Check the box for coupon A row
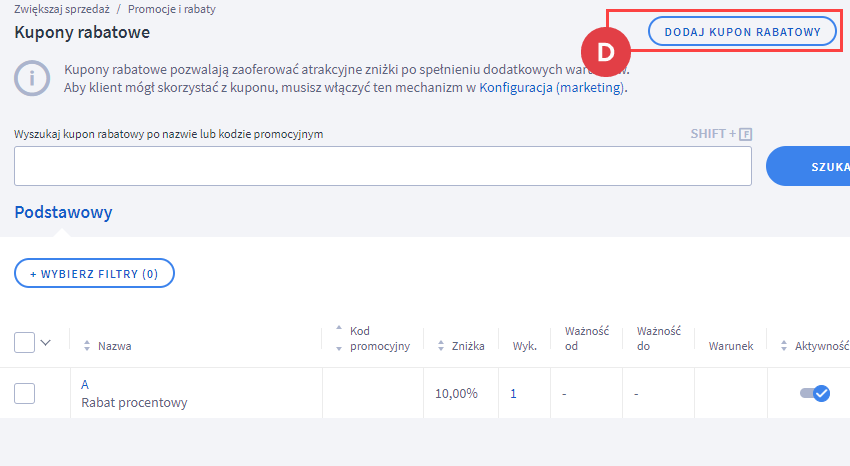850x466 pixels. [24, 393]
